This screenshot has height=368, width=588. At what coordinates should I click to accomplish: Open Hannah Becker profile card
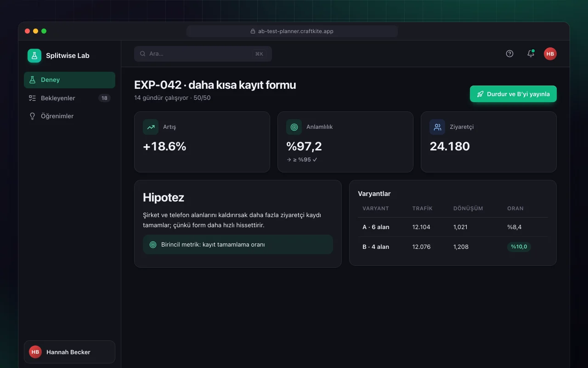[x=69, y=352]
